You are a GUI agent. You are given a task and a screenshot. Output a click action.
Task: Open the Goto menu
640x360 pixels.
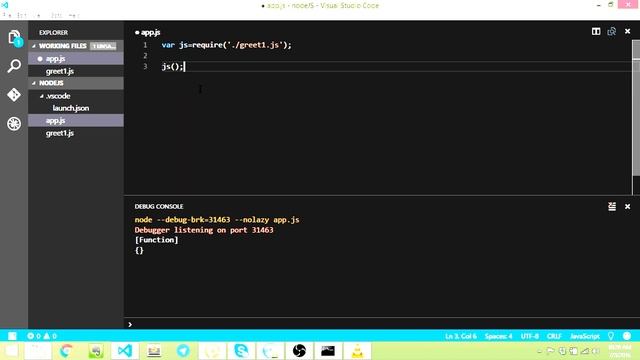pos(56,16)
